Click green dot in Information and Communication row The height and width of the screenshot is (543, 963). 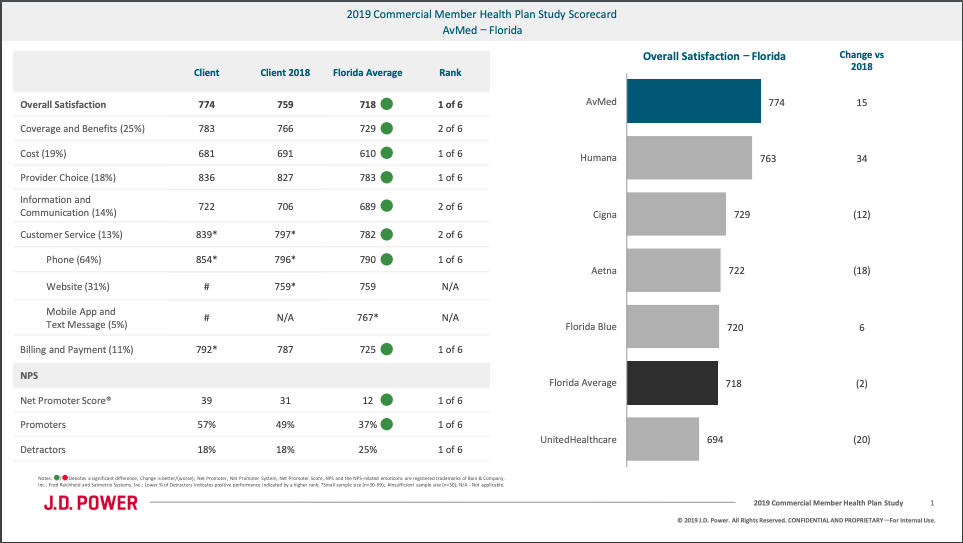(x=386, y=206)
